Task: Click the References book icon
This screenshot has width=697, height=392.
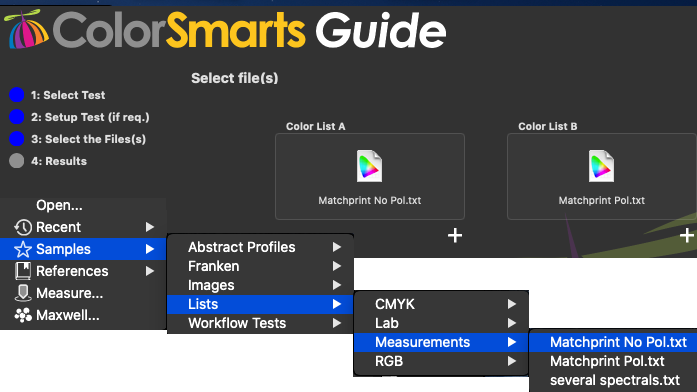Action: (x=23, y=271)
